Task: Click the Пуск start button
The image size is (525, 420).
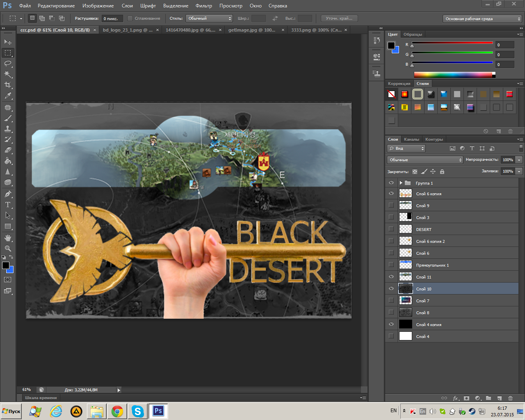Action: pyautogui.click(x=11, y=411)
